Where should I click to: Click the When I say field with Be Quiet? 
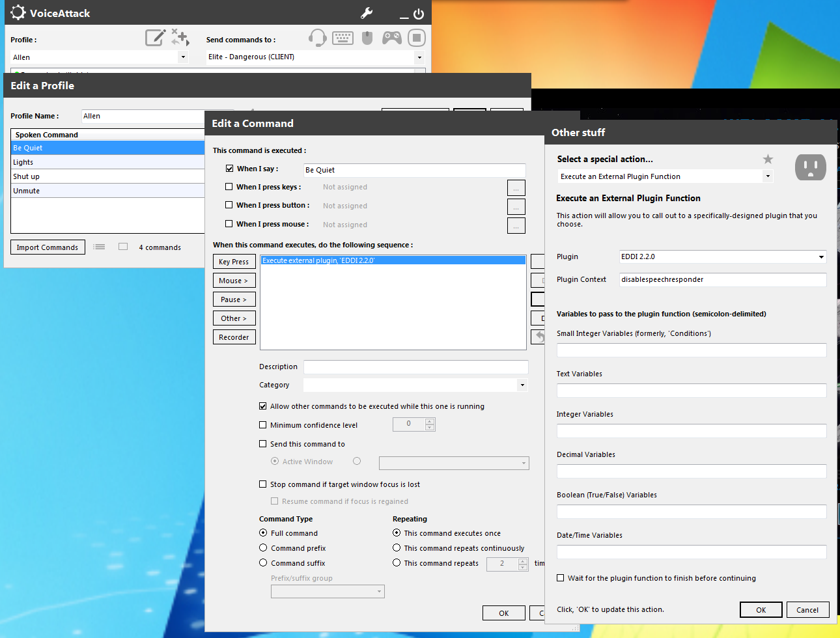414,170
